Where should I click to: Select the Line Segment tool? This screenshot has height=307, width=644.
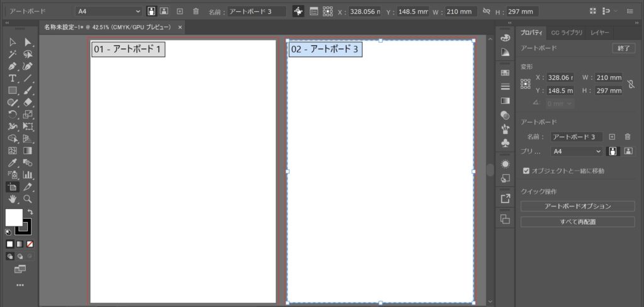(x=28, y=78)
